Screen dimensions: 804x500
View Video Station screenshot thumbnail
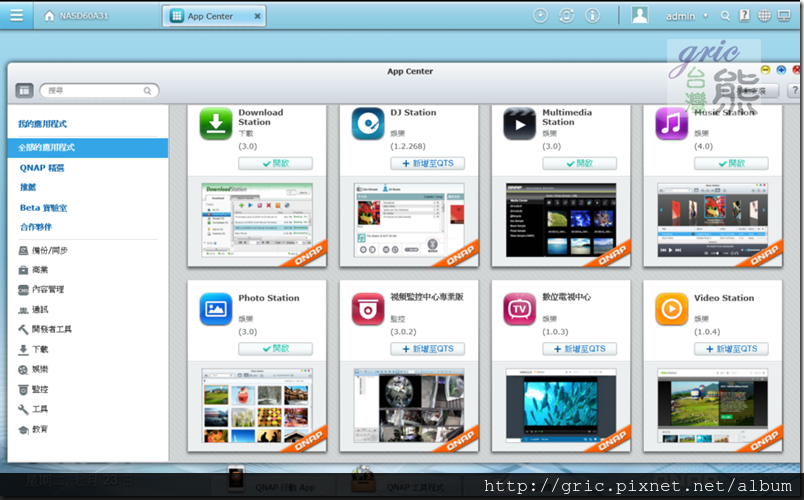(713, 406)
